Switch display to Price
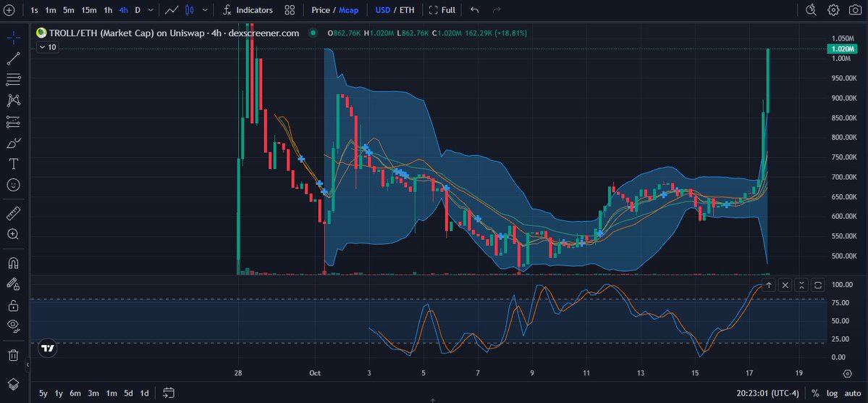 click(321, 10)
